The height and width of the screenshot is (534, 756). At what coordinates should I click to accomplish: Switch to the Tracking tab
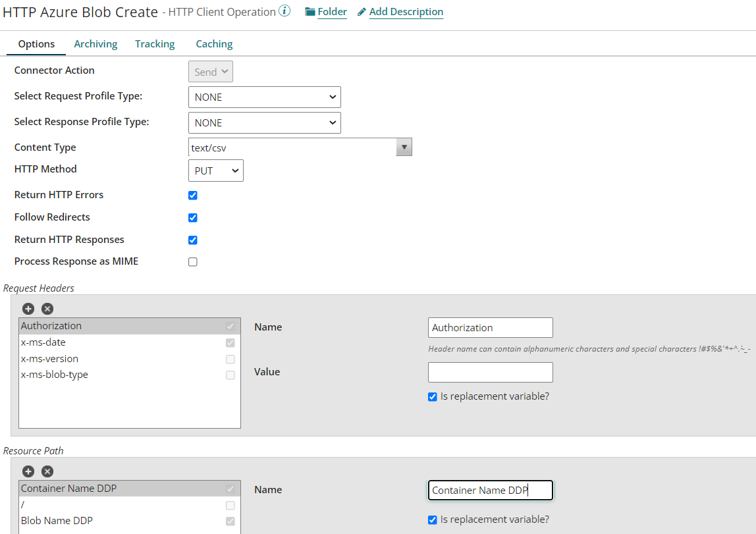[x=154, y=43]
